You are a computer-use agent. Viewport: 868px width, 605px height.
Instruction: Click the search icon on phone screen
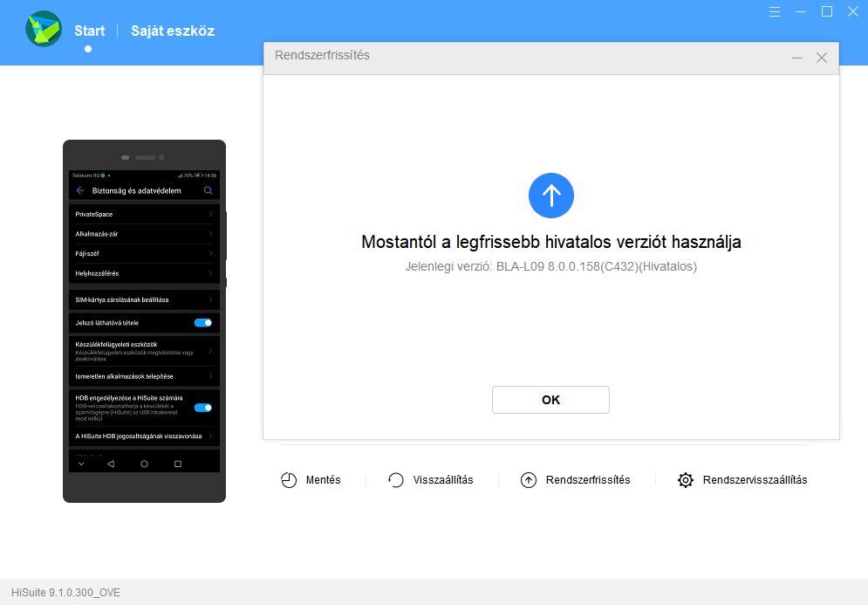pyautogui.click(x=208, y=190)
